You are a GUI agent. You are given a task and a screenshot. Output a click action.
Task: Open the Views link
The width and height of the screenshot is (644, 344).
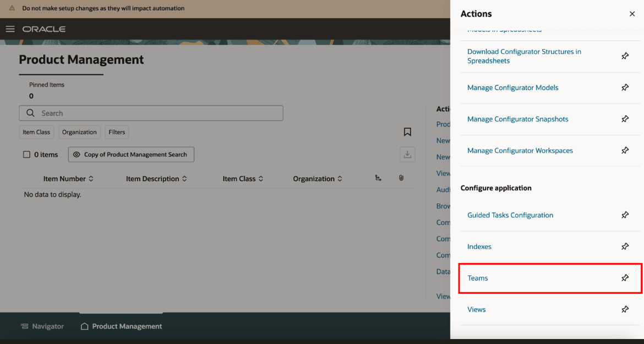(x=477, y=309)
